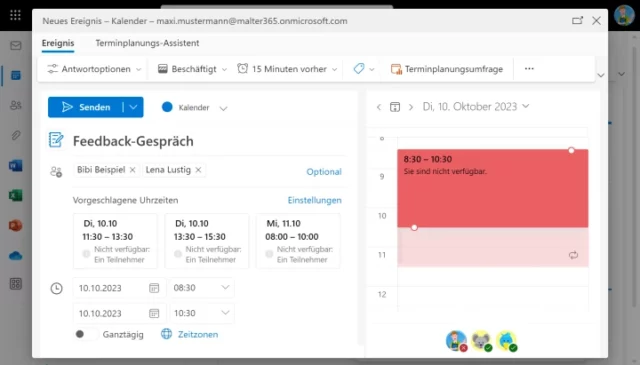Open the start date calendar picker icon

(154, 288)
